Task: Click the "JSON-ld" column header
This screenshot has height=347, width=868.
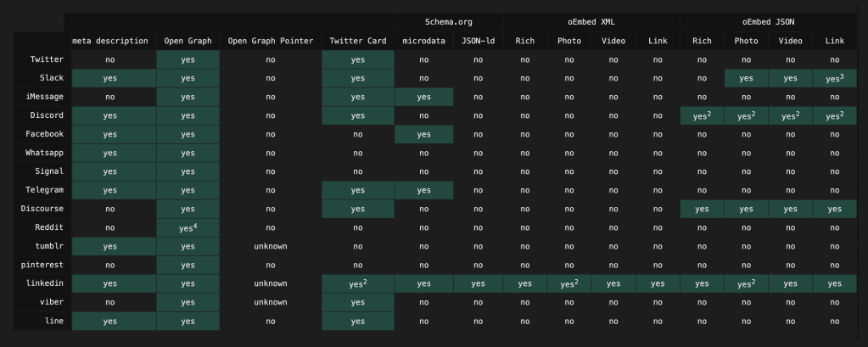Action: (x=478, y=41)
